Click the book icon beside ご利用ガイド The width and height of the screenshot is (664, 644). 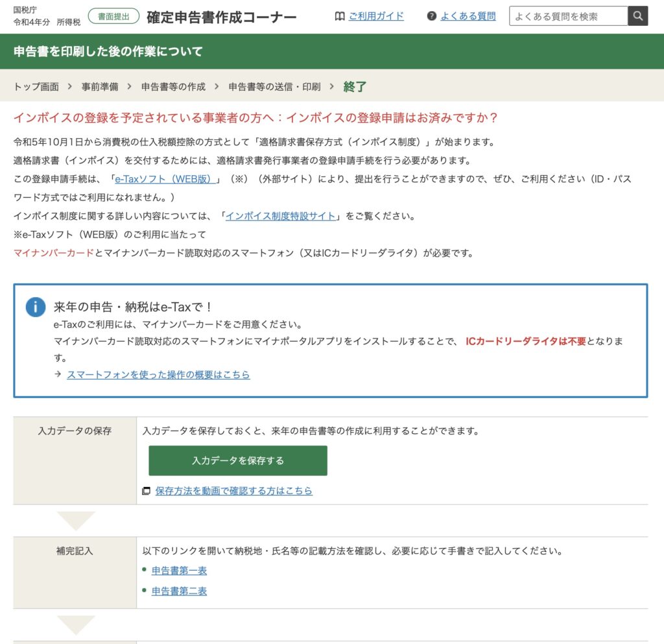coord(340,16)
